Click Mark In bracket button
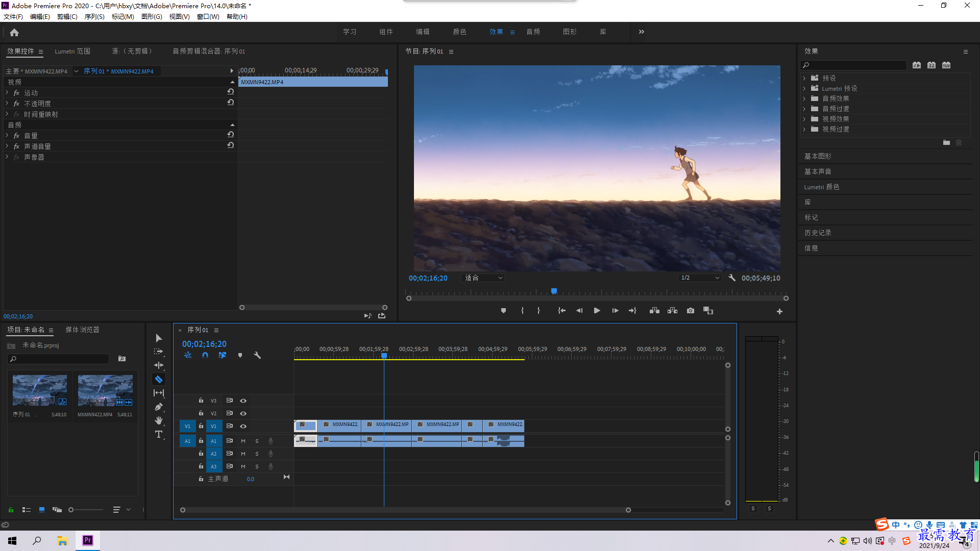This screenshot has height=551, width=980. coord(522,311)
